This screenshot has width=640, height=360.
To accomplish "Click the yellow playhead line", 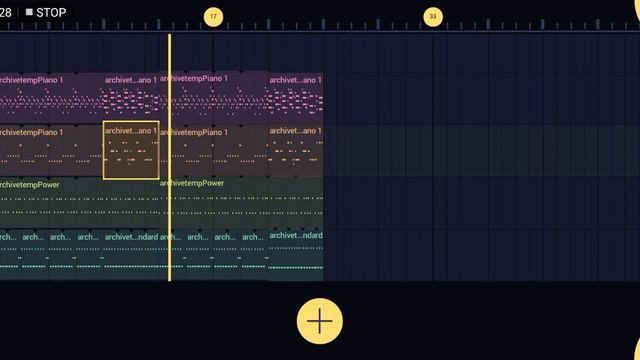I will click(170, 157).
